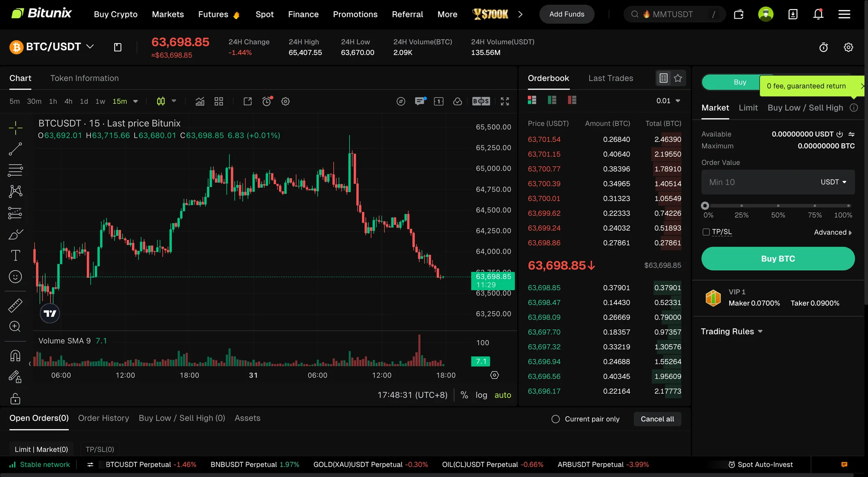The image size is (868, 477).
Task: Open the hamburger menu in header
Action: click(844, 14)
